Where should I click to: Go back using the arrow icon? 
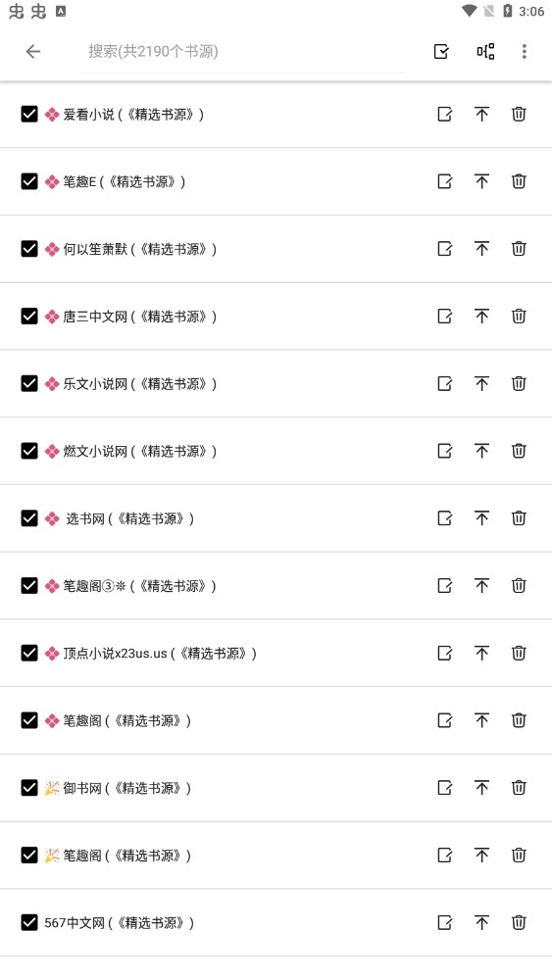(x=33, y=51)
